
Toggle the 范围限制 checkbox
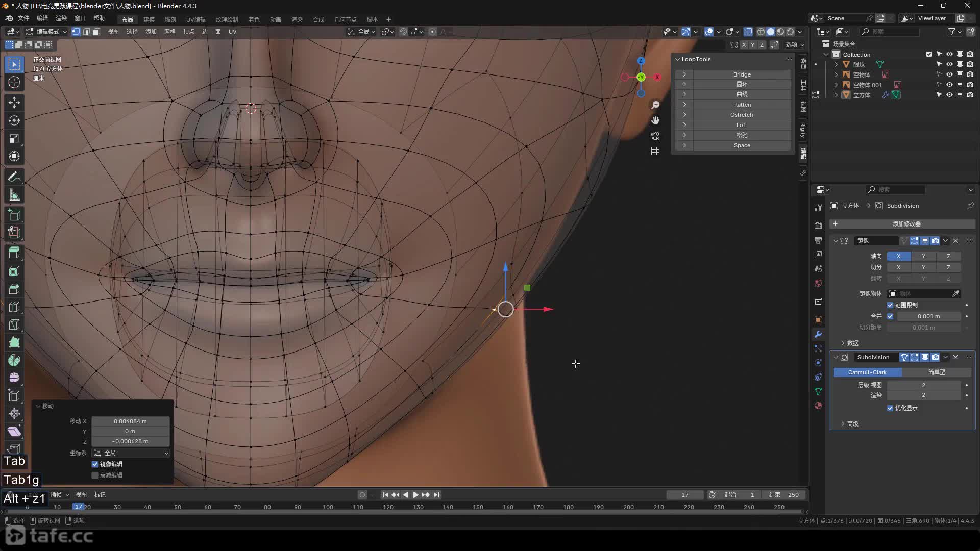click(x=890, y=305)
